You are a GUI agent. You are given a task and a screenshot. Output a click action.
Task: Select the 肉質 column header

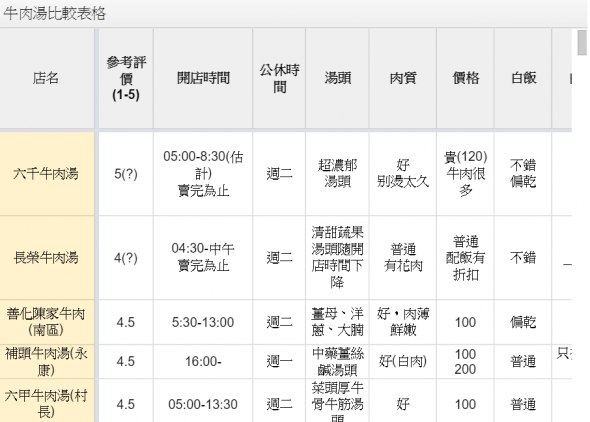tap(403, 78)
